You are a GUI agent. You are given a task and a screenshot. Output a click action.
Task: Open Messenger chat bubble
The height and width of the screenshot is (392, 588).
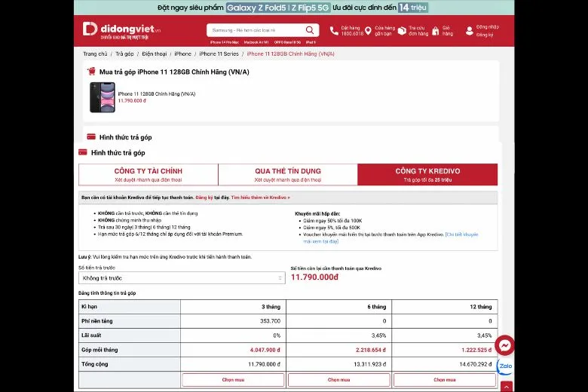click(x=504, y=345)
